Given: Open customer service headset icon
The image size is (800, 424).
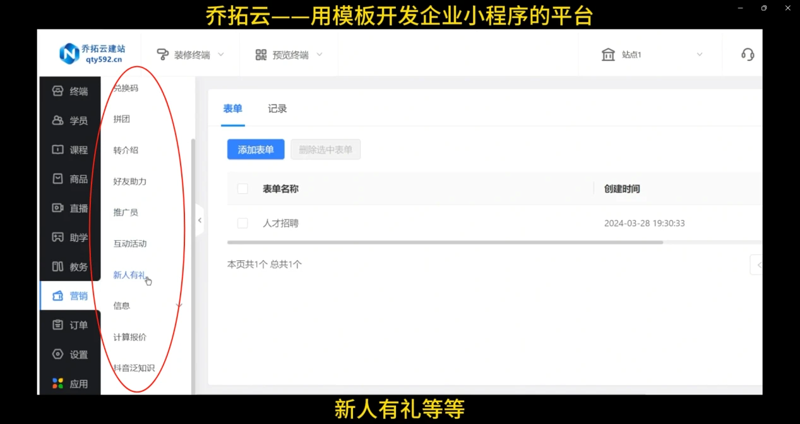Looking at the screenshot, I should click(x=747, y=54).
